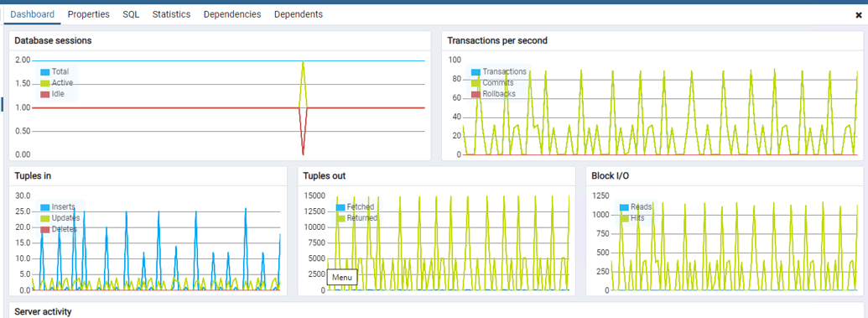Click the Inserts legend color swatch
868x318 pixels.
point(45,207)
